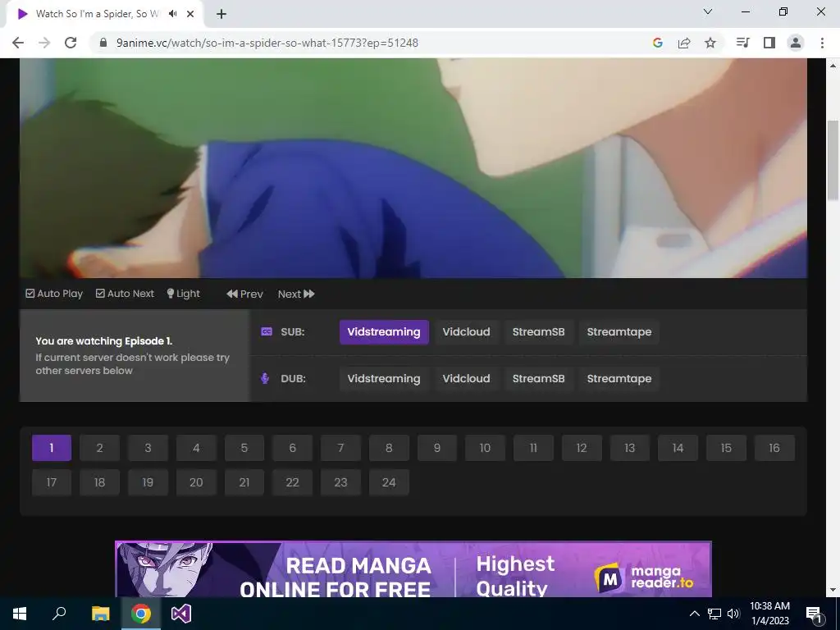The image size is (840, 630).
Task: Skip to Next episode
Action: pyautogui.click(x=296, y=294)
